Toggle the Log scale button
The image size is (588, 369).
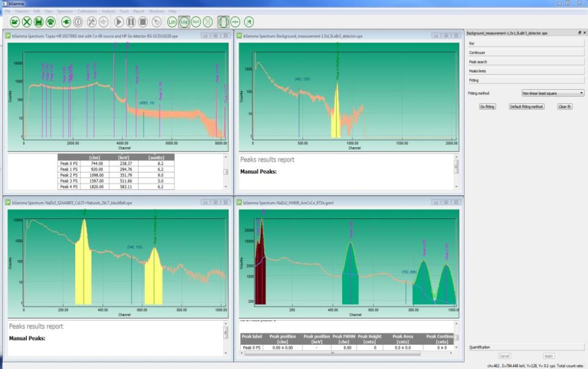coord(184,22)
